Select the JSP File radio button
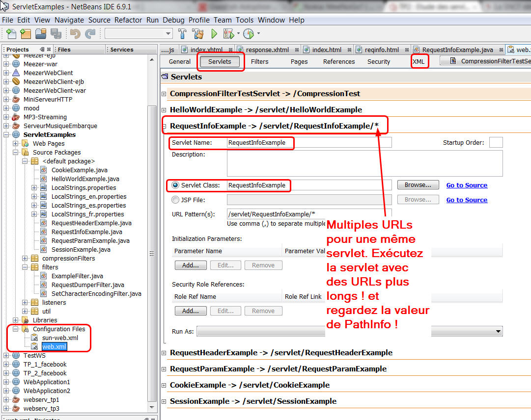Image resolution: width=531 pixels, height=420 pixels. 175,200
